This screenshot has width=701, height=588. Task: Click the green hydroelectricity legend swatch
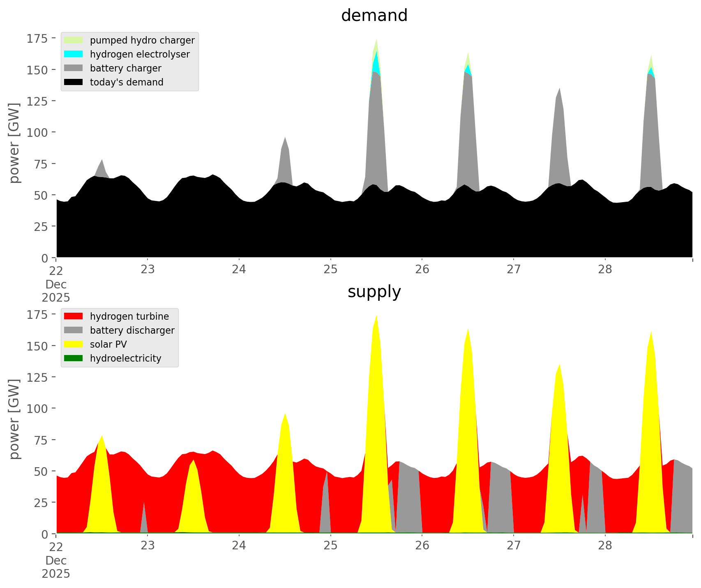click(74, 358)
